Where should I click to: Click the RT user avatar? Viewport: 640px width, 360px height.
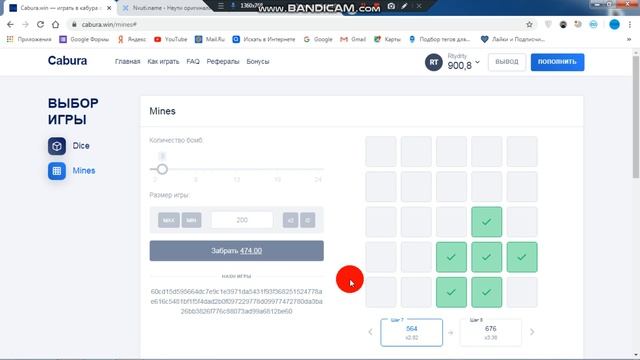tap(433, 62)
